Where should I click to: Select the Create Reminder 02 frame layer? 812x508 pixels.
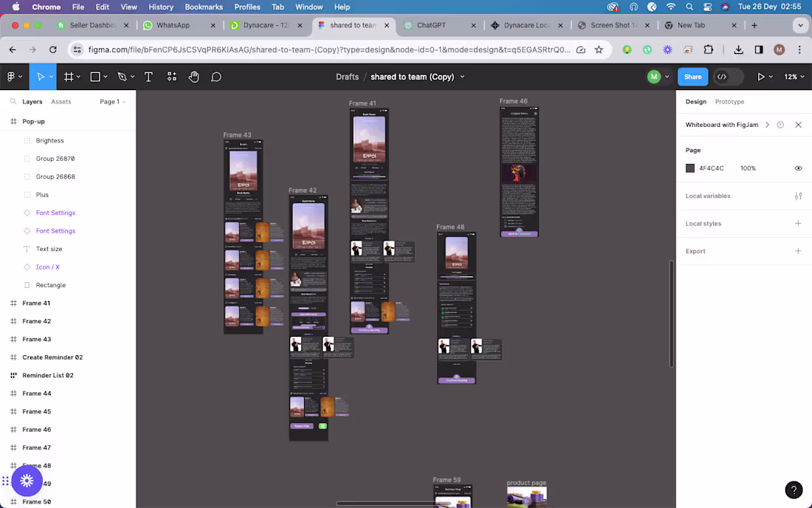[x=52, y=357]
